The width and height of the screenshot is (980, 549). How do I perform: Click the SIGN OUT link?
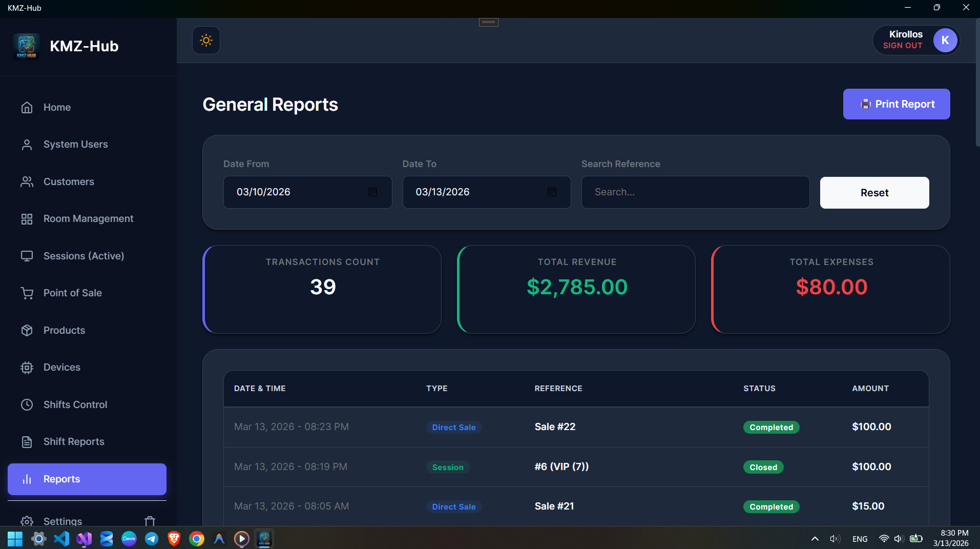[902, 46]
